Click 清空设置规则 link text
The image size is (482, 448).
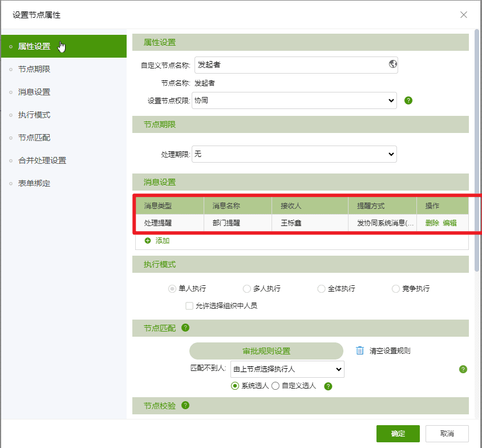[390, 351]
